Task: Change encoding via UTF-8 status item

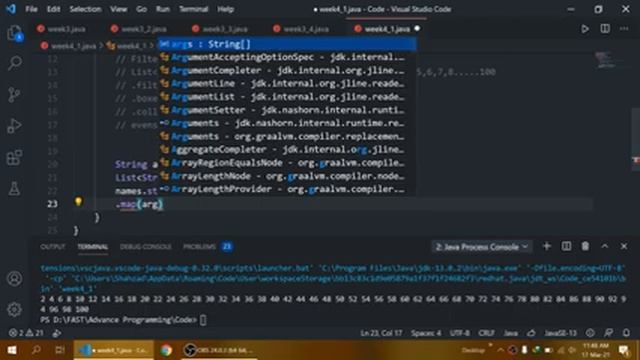Action: point(460,333)
